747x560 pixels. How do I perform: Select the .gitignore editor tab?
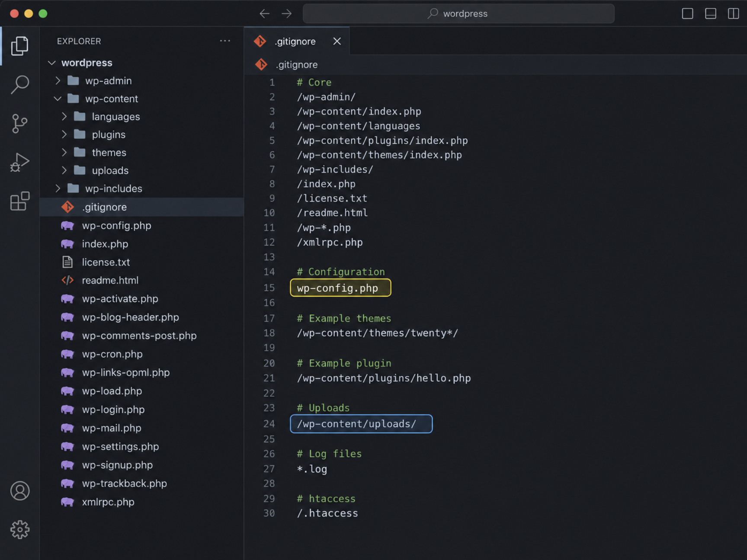click(297, 41)
